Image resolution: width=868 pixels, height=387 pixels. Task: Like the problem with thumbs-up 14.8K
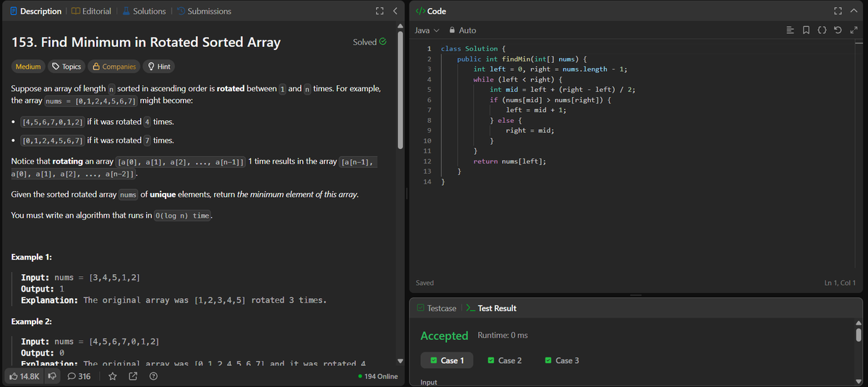pos(25,376)
